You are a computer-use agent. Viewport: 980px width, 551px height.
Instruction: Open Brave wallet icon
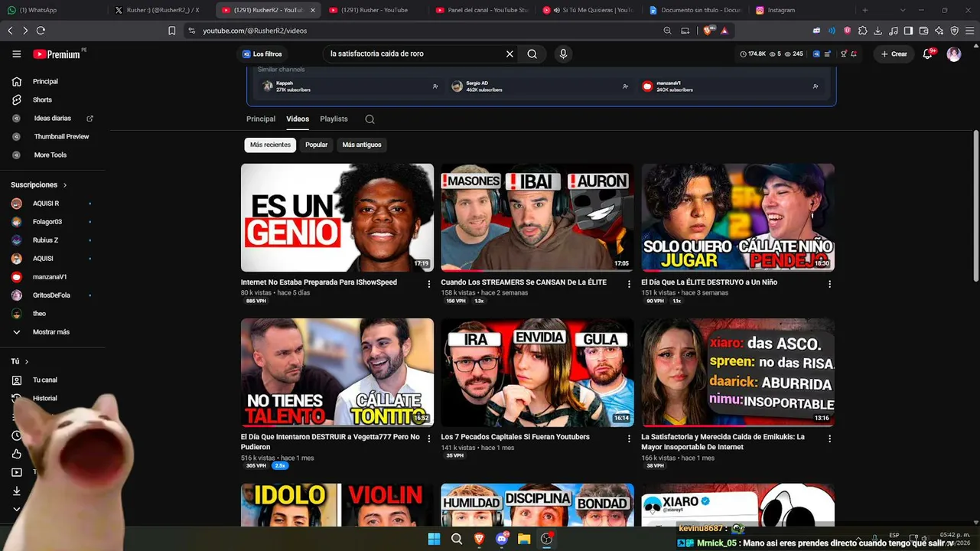(x=923, y=31)
